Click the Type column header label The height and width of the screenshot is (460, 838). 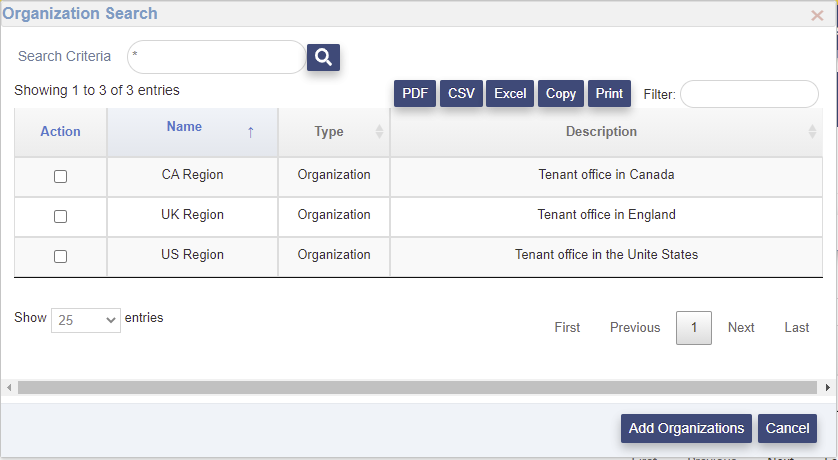pyautogui.click(x=329, y=131)
